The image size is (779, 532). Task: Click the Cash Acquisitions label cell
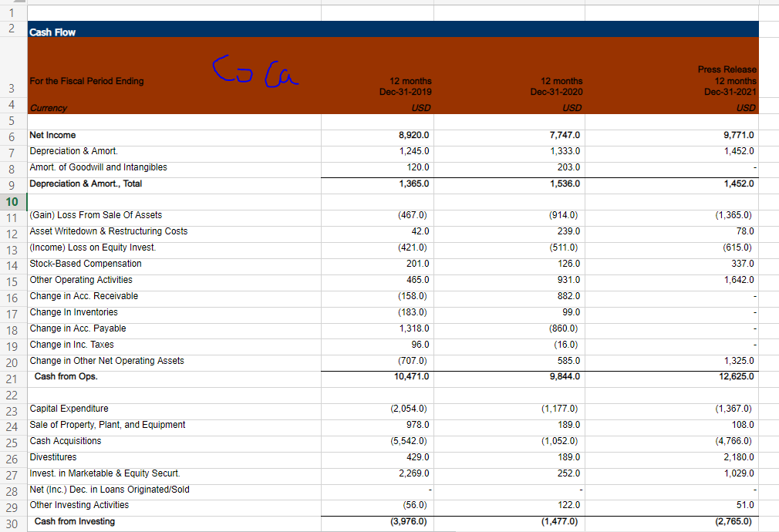(x=66, y=441)
